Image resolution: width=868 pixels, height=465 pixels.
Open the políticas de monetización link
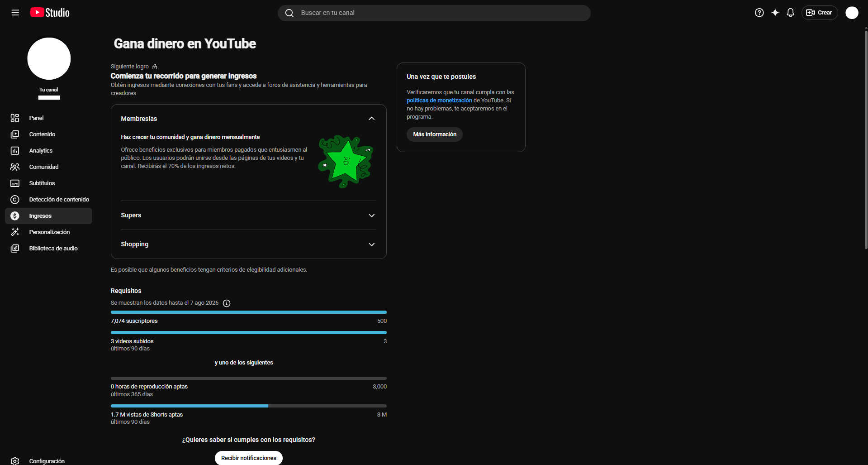click(439, 101)
